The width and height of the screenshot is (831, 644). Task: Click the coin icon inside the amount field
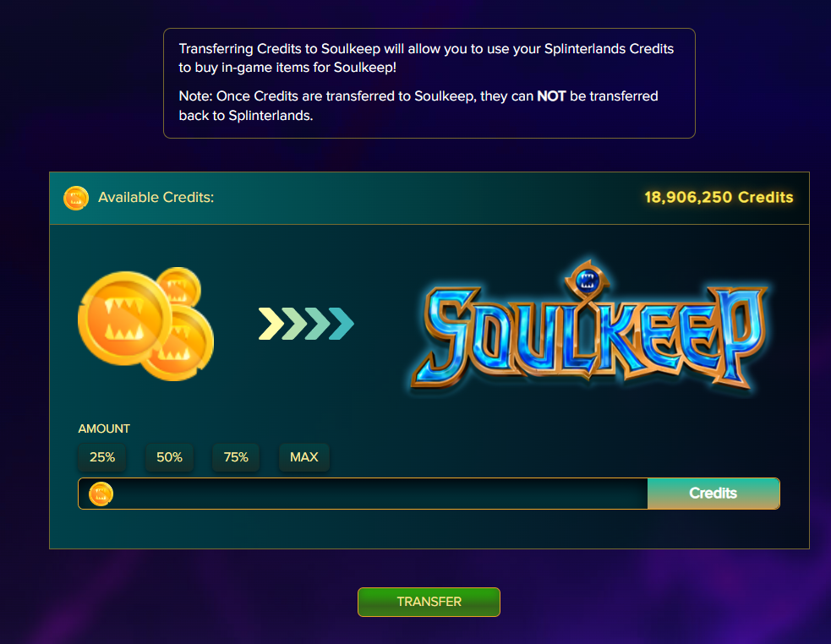(x=101, y=494)
